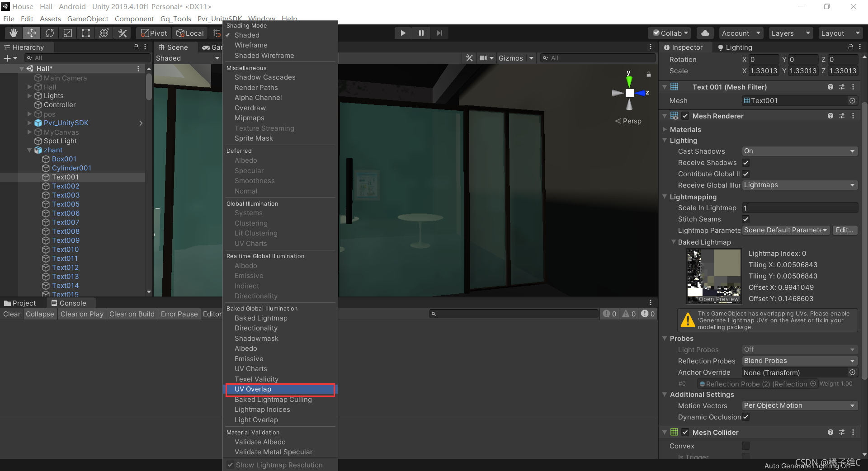This screenshot has width=868, height=471.
Task: Disable the Mesh Renderer component checkbox
Action: coord(685,116)
